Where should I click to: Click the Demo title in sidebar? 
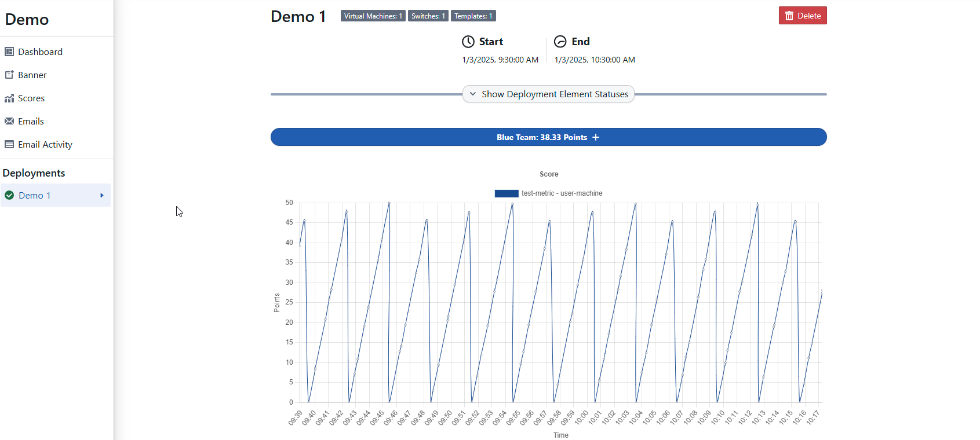[27, 19]
